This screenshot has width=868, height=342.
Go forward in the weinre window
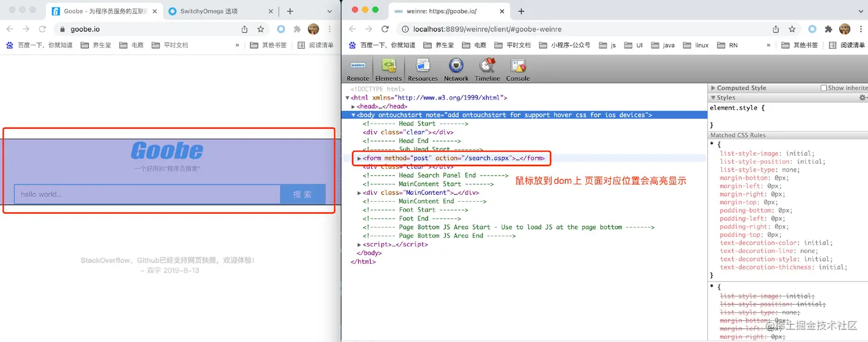tap(369, 29)
